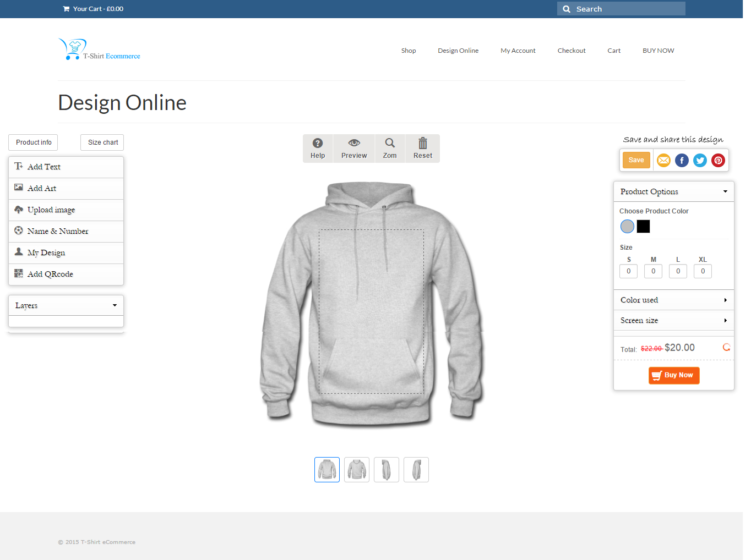Select the gray product color

click(627, 226)
